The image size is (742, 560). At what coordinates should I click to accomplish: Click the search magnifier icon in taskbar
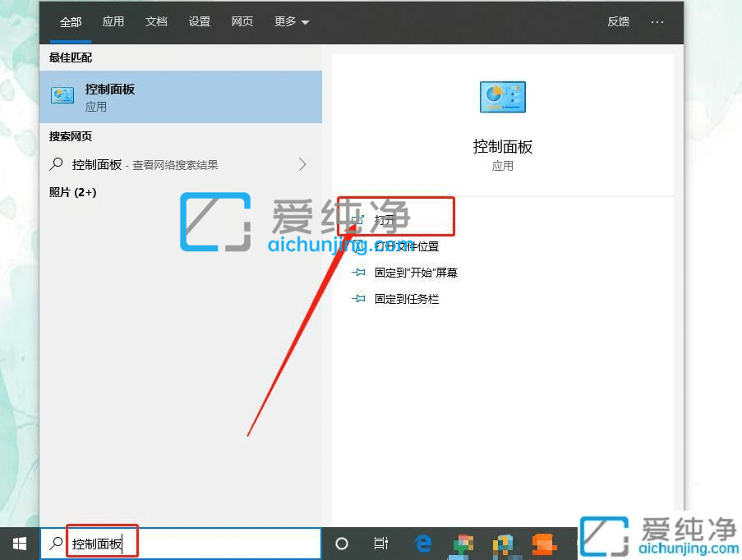[x=56, y=544]
